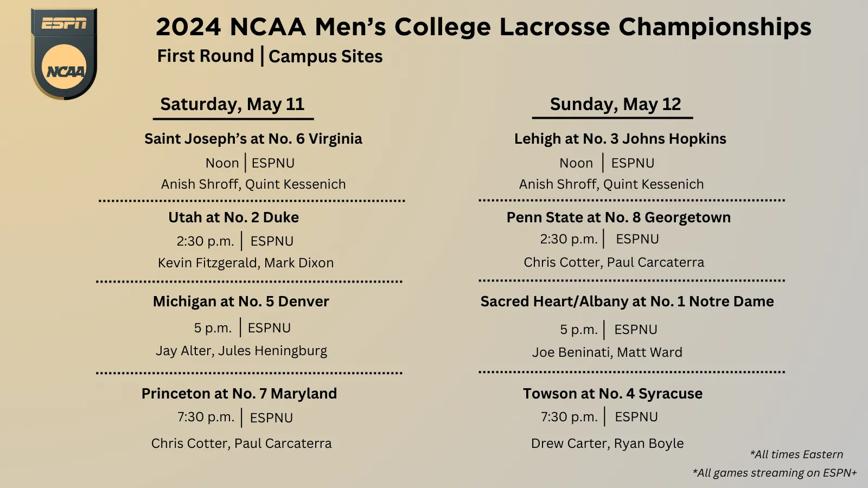
Task: Click Sacred Heart/Albany at No. 1 Notre Dame
Action: click(x=627, y=301)
